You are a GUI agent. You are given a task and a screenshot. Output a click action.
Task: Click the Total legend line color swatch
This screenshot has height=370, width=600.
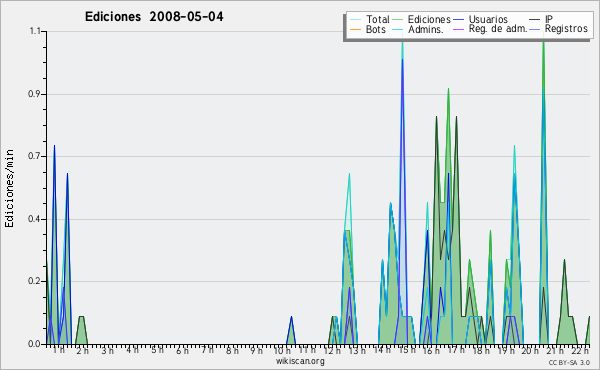coord(355,20)
